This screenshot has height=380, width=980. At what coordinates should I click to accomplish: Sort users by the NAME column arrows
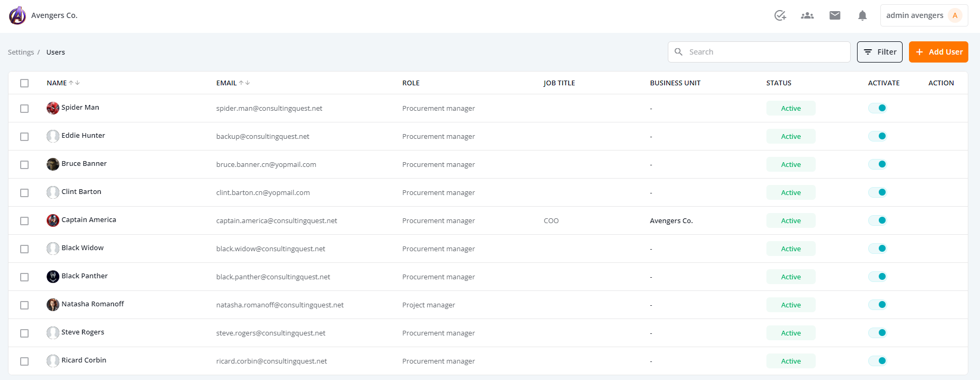pos(74,83)
